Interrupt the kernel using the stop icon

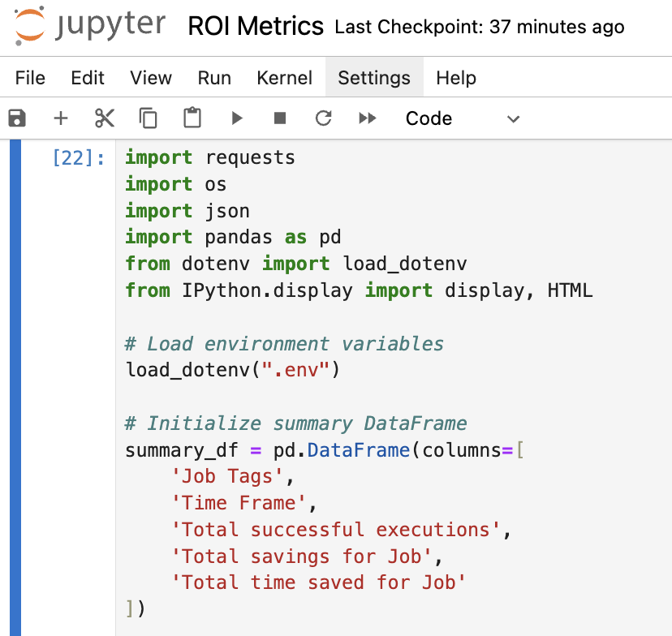280,118
